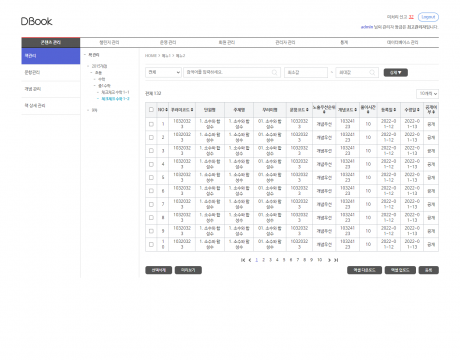Focus the keyword search input field
The width and height of the screenshot is (460, 360).
click(x=232, y=72)
